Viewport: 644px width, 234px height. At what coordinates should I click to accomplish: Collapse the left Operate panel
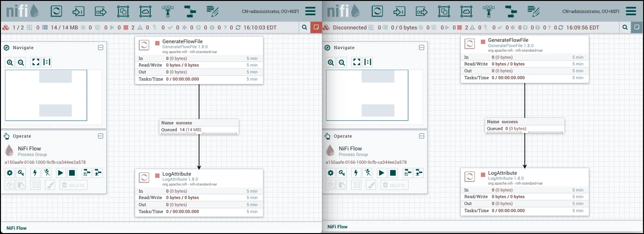click(x=101, y=136)
